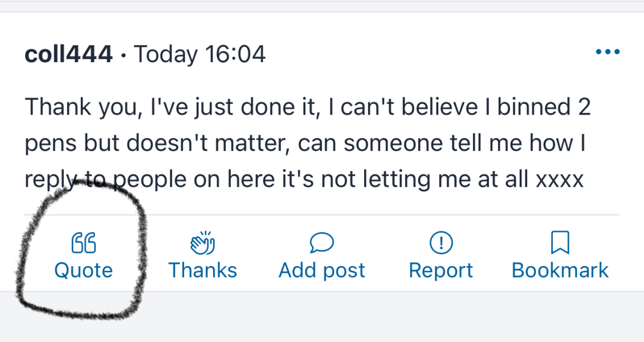Viewport: 644px width, 342px height.
Task: Click the "Report" text label
Action: tap(441, 270)
